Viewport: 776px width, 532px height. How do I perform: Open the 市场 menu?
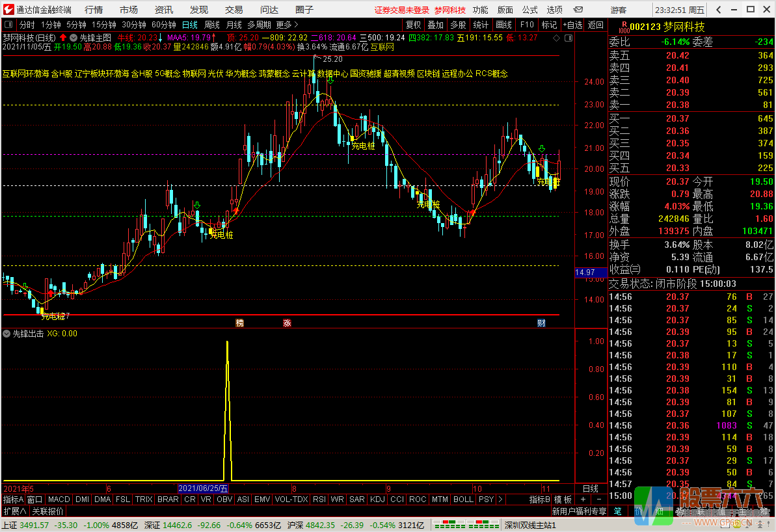click(x=129, y=9)
